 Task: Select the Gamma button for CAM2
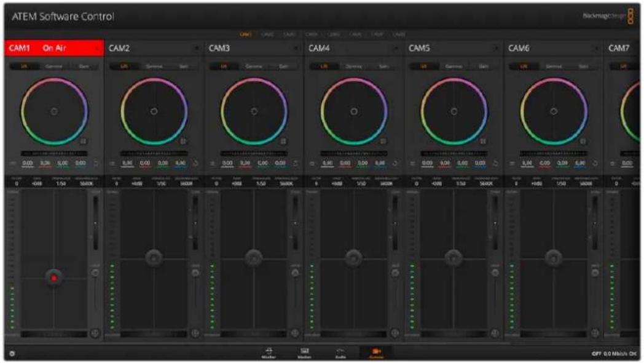(x=154, y=66)
